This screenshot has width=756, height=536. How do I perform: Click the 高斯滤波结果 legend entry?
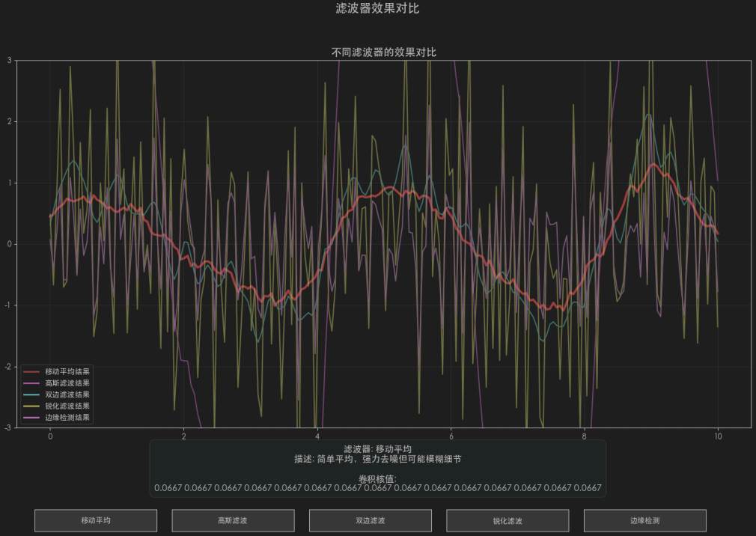(56, 383)
